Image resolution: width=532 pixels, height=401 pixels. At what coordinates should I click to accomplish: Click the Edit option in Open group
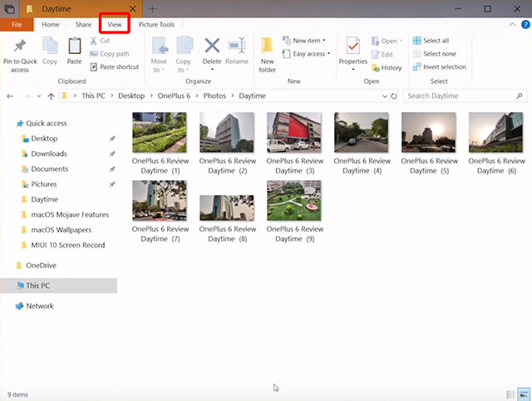click(x=382, y=55)
